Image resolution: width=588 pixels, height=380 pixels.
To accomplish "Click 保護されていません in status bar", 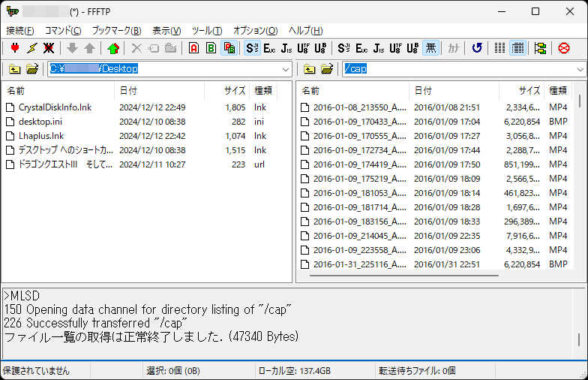I will point(36,371).
